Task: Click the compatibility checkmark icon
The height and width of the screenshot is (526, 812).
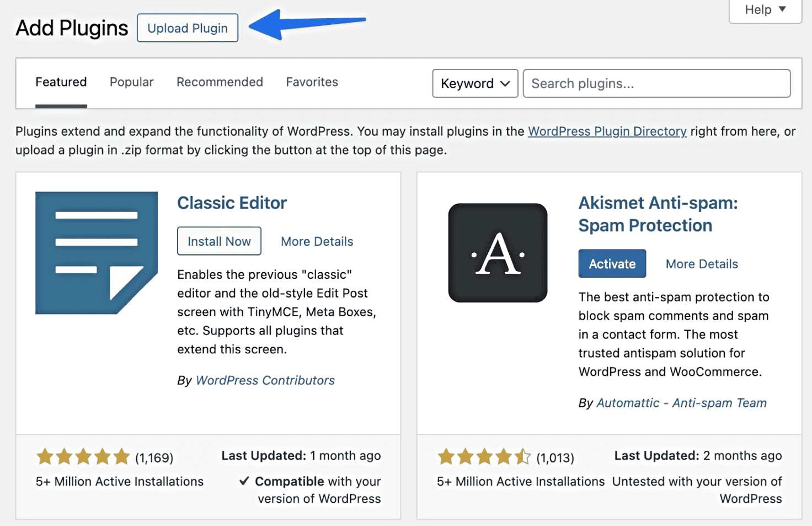Action: coord(244,481)
